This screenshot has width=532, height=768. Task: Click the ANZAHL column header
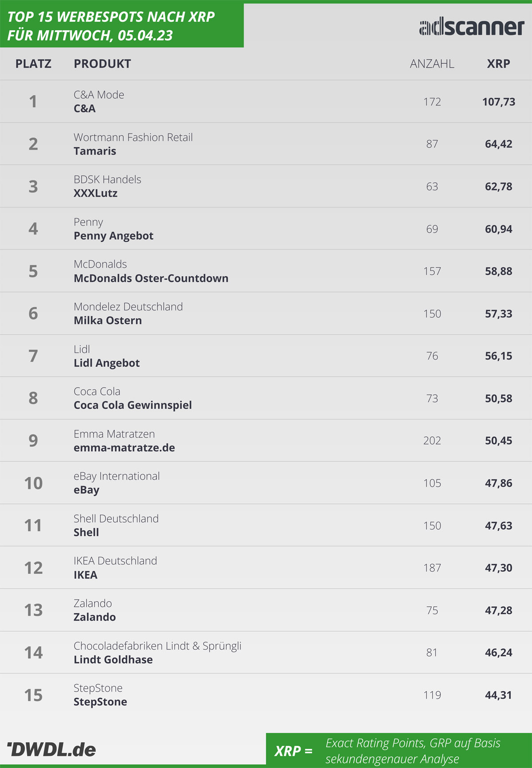(432, 64)
